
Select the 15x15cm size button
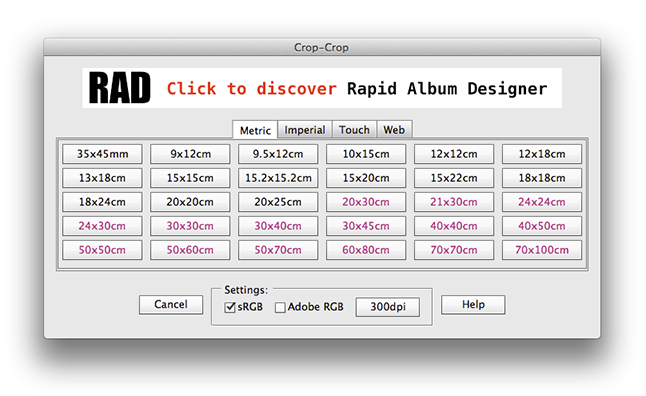pyautogui.click(x=190, y=178)
